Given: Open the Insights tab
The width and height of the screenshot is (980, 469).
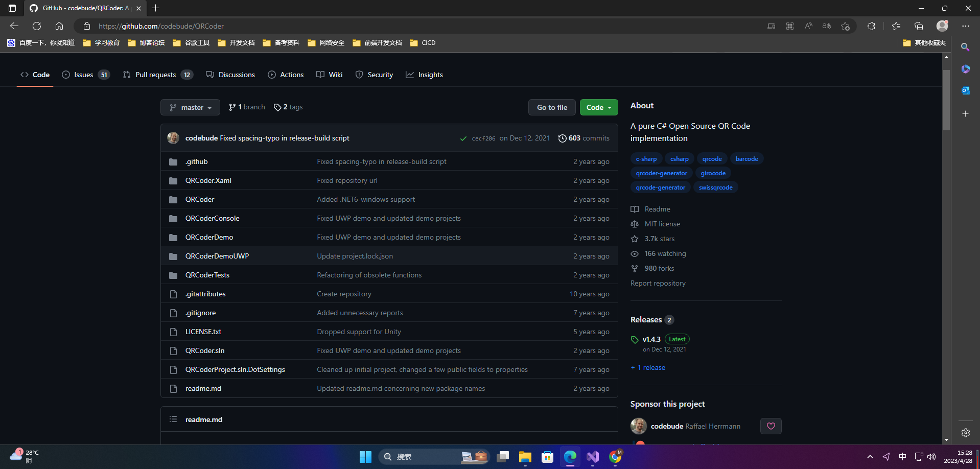Looking at the screenshot, I should click(x=424, y=75).
